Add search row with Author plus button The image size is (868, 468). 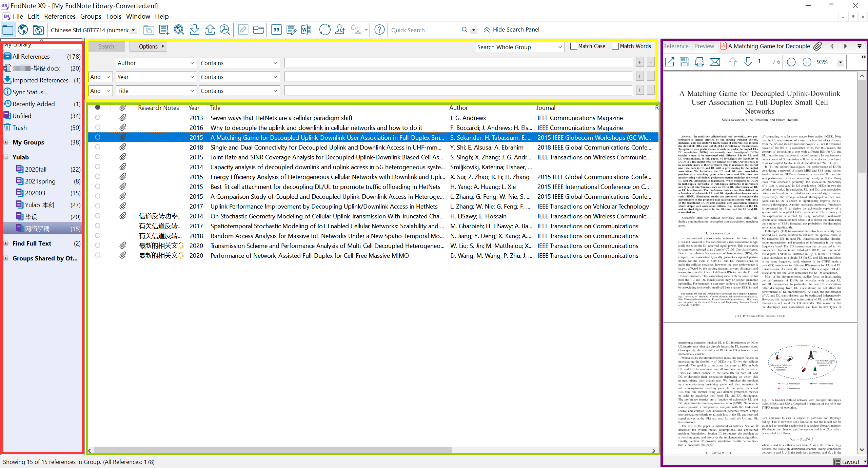pyautogui.click(x=640, y=62)
